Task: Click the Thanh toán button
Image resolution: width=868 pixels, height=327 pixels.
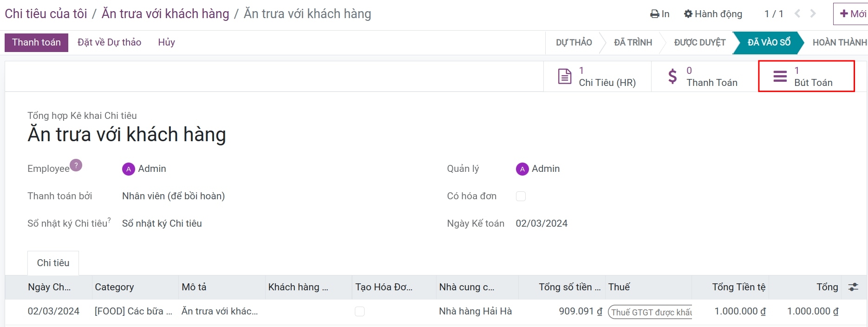Action: (x=36, y=42)
